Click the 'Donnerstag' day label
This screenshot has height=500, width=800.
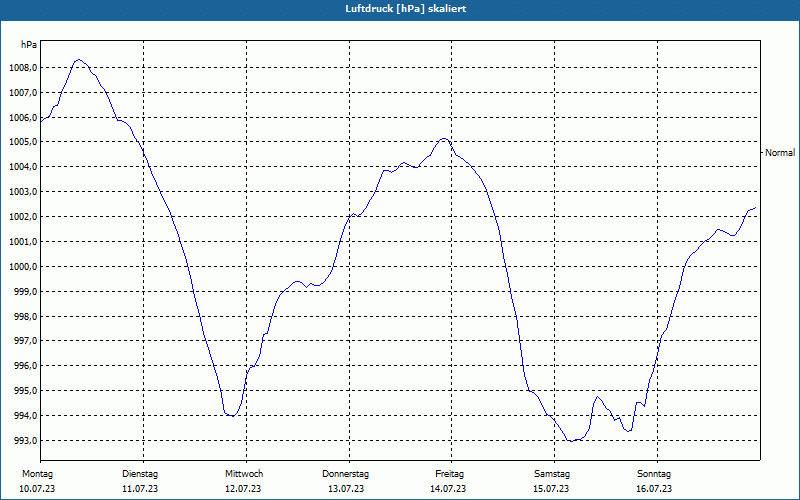[345, 474]
